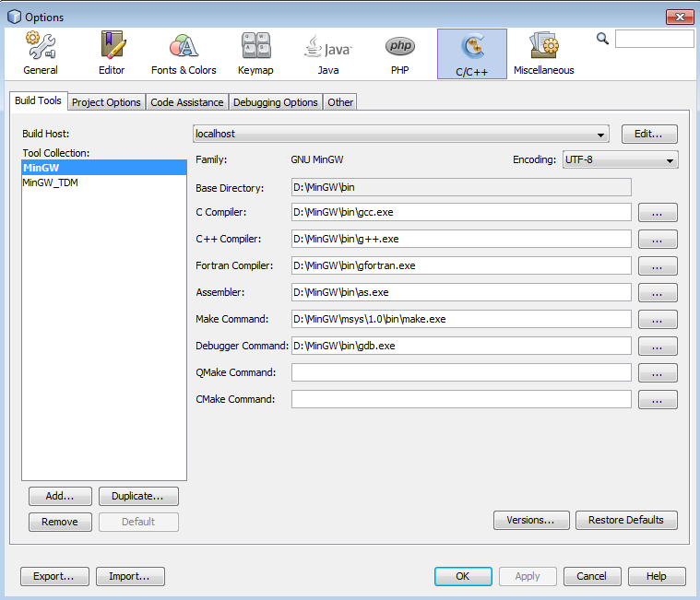This screenshot has height=600, width=700.
Task: Click the Fortran Compiler path field
Action: [461, 265]
